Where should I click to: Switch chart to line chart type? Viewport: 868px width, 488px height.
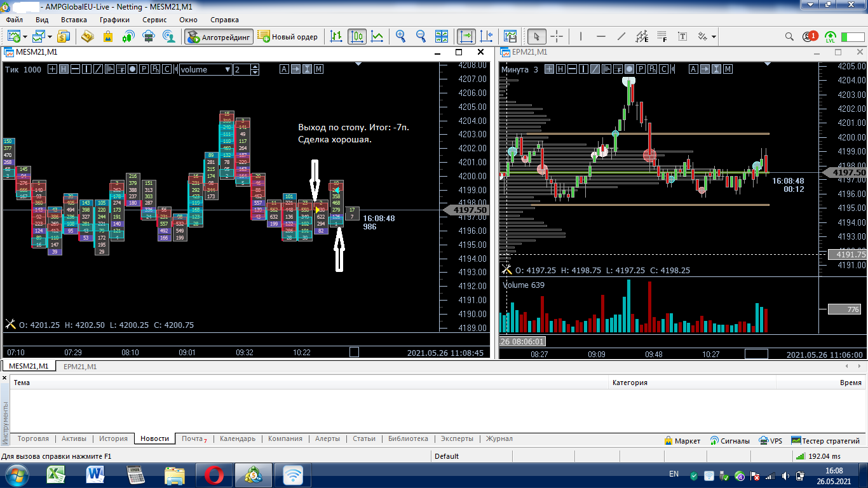tap(377, 36)
